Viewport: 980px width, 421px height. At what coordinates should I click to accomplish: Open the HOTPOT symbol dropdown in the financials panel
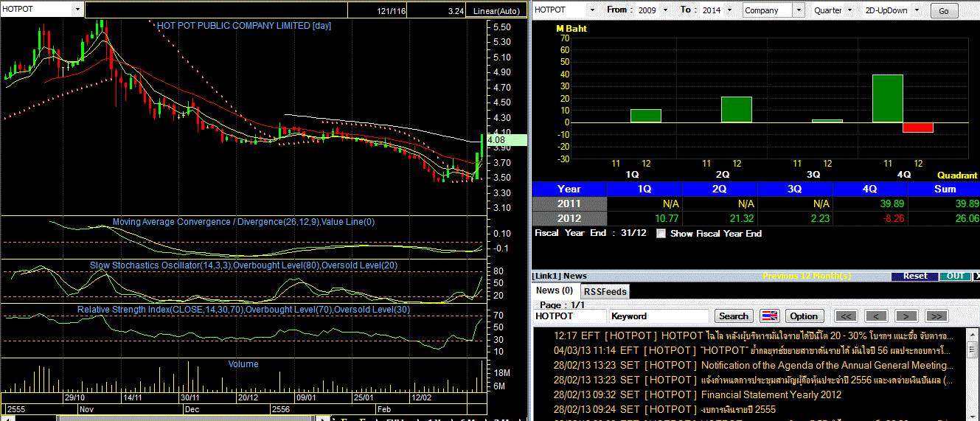(x=591, y=10)
